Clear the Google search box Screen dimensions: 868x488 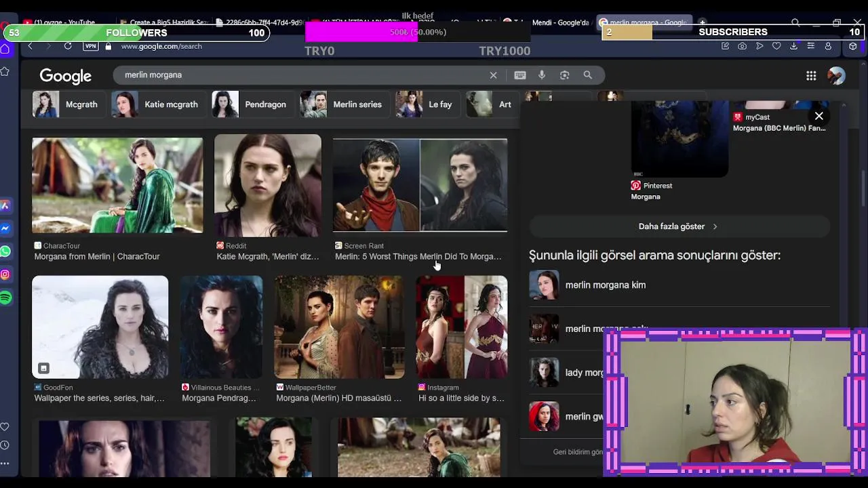(493, 75)
